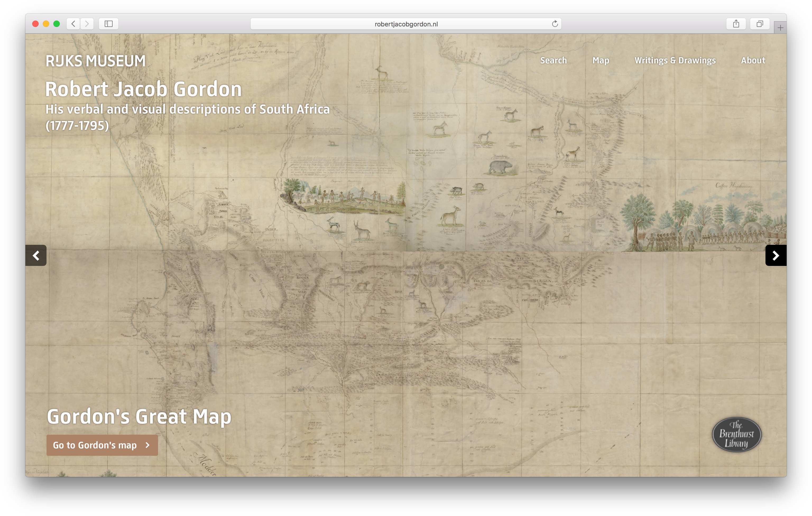
Task: Open the Map menu item
Action: point(601,61)
